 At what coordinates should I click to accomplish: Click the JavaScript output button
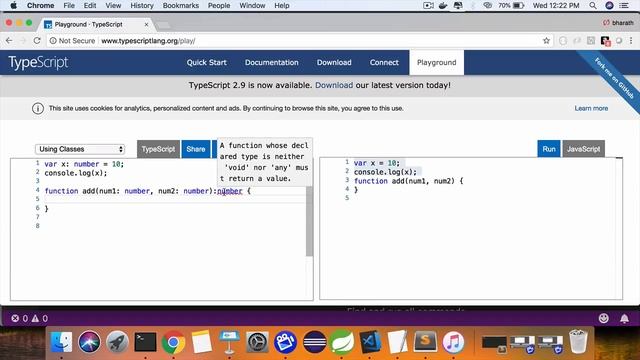pyautogui.click(x=583, y=149)
